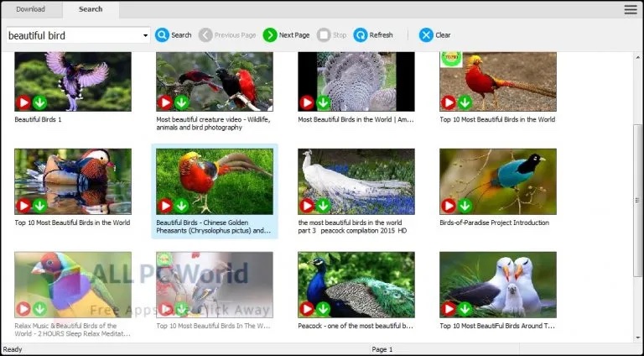Screen dimensions: 644x356
Task: Clear the search results
Action: pos(435,35)
